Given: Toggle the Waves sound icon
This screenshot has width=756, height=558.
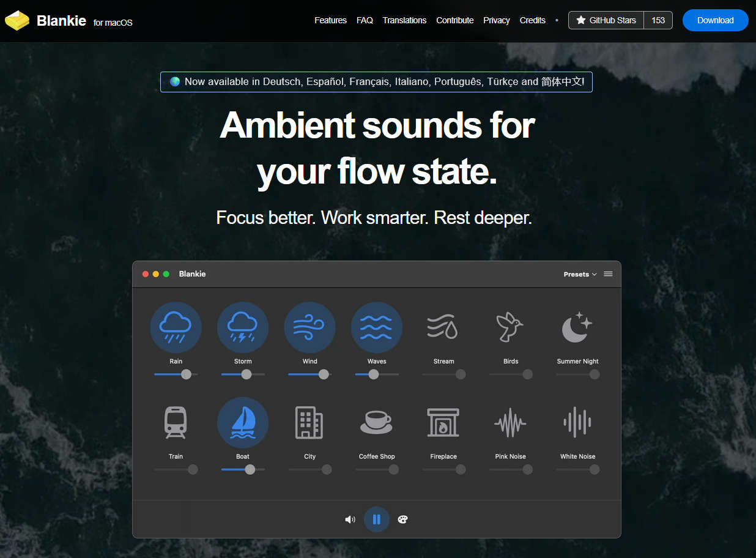Looking at the screenshot, I should tap(377, 327).
